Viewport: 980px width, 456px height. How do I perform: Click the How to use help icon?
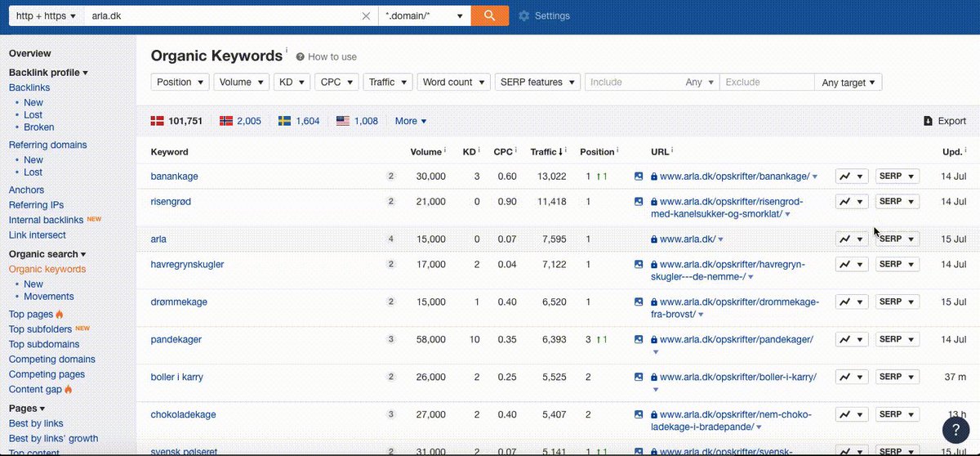[301, 57]
